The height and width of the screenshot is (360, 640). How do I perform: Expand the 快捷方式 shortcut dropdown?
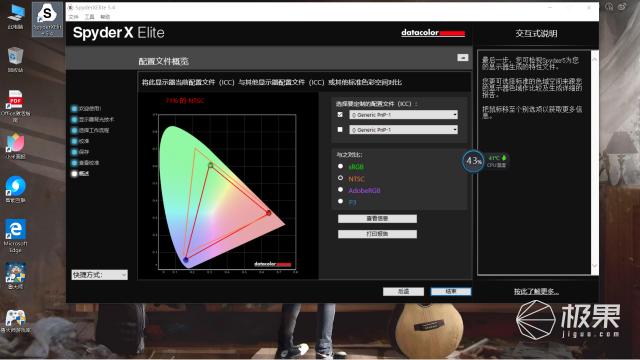pyautogui.click(x=100, y=275)
